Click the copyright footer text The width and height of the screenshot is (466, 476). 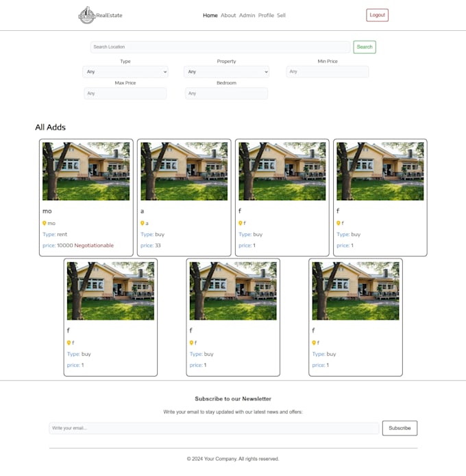click(x=233, y=459)
